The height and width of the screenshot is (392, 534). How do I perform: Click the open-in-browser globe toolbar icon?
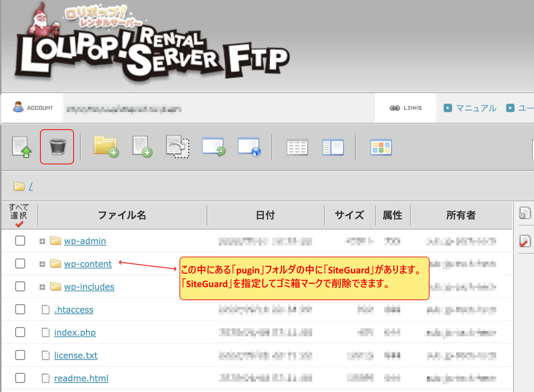click(249, 147)
